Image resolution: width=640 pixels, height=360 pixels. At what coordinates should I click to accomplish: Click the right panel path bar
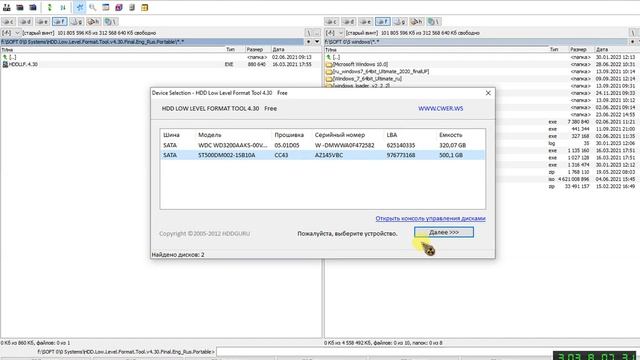476,42
